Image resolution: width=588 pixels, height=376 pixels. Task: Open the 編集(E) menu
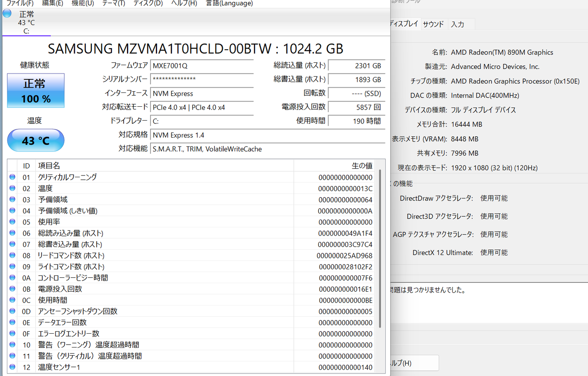(52, 3)
